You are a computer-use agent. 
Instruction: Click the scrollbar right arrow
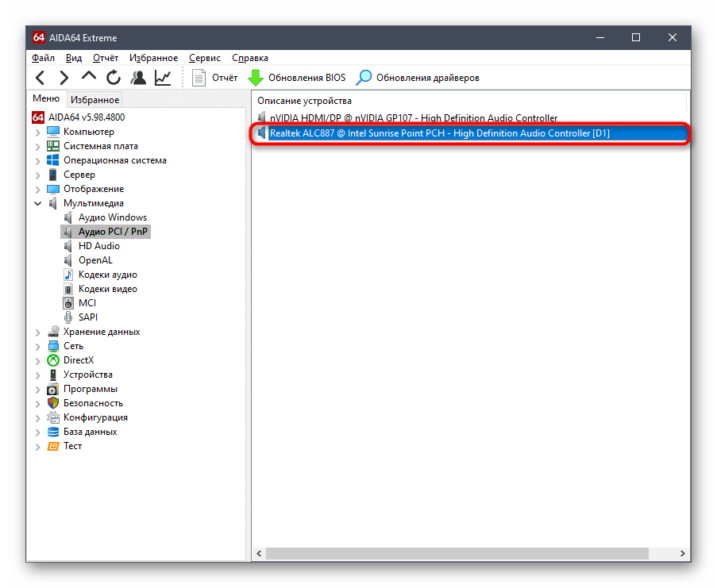point(682,553)
